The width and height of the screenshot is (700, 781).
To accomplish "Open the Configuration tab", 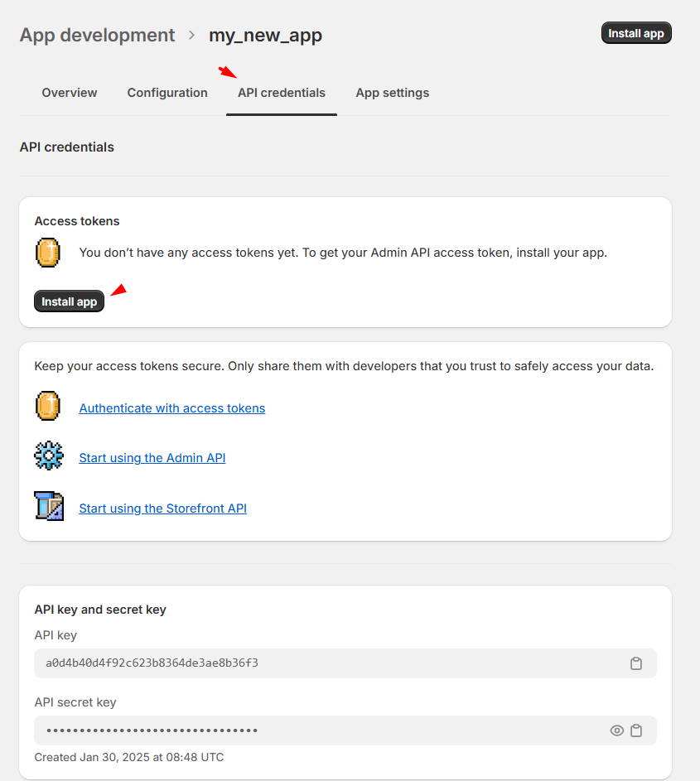I will click(x=167, y=93).
